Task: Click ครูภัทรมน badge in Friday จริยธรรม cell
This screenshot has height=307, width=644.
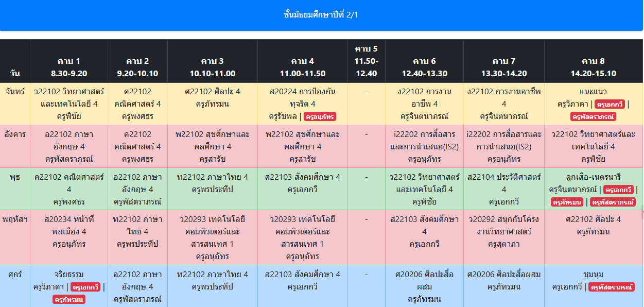Action: [69, 299]
